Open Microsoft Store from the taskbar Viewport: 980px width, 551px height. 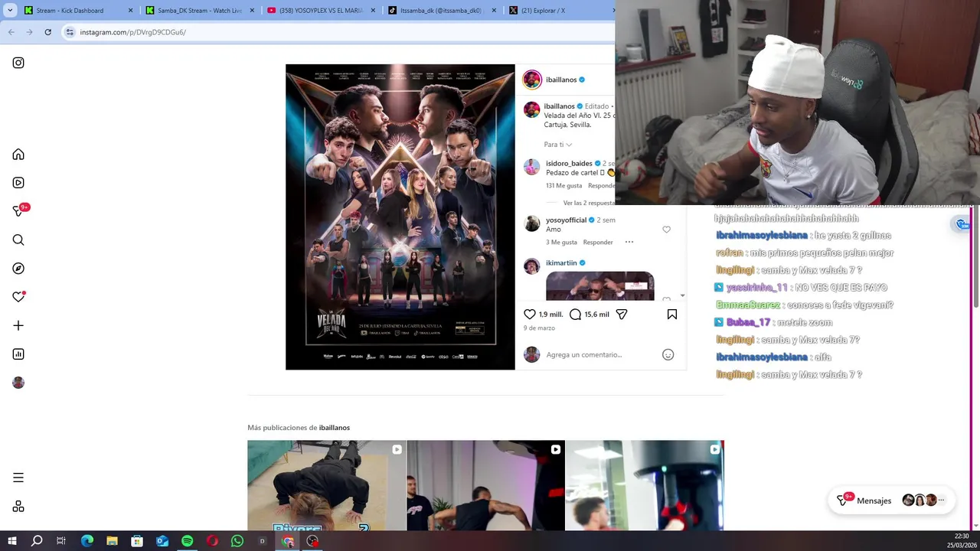point(137,541)
